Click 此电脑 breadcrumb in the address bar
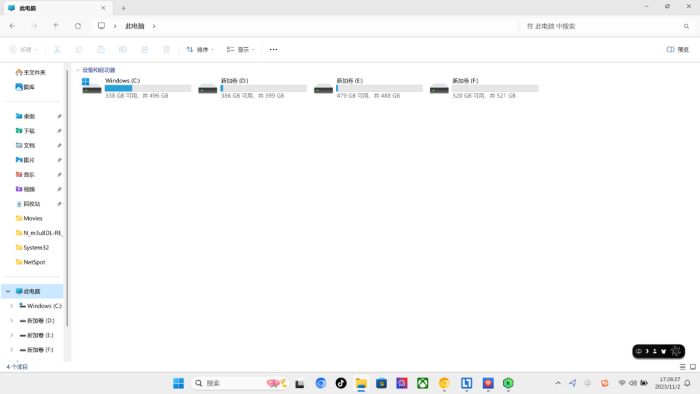Screen dimensions: 700x394 (x=135, y=26)
